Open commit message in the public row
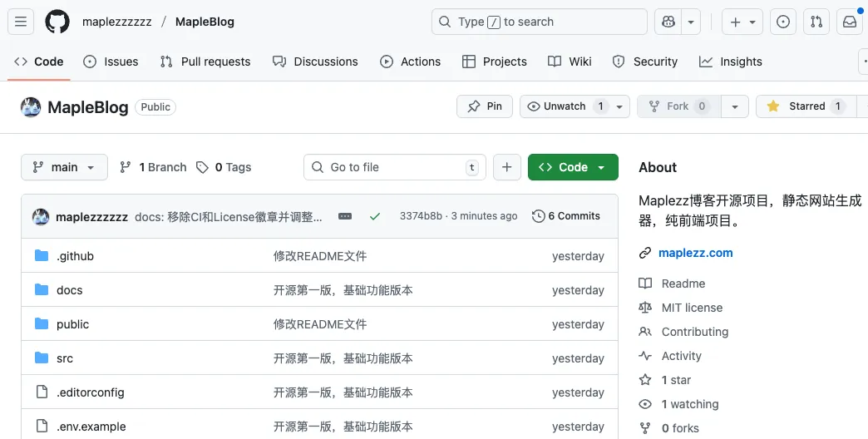Screen dimensions: 868x439 pyautogui.click(x=320, y=324)
